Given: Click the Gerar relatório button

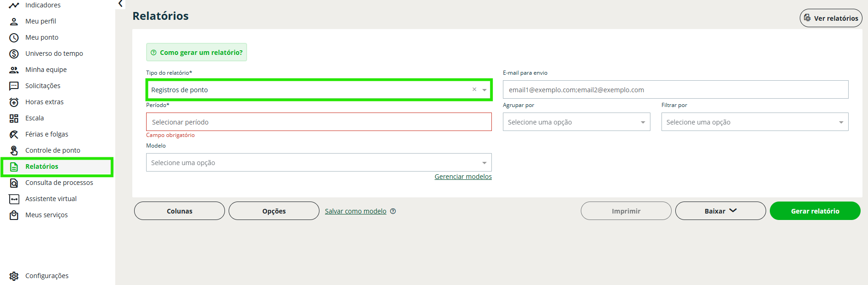Looking at the screenshot, I should (x=815, y=211).
